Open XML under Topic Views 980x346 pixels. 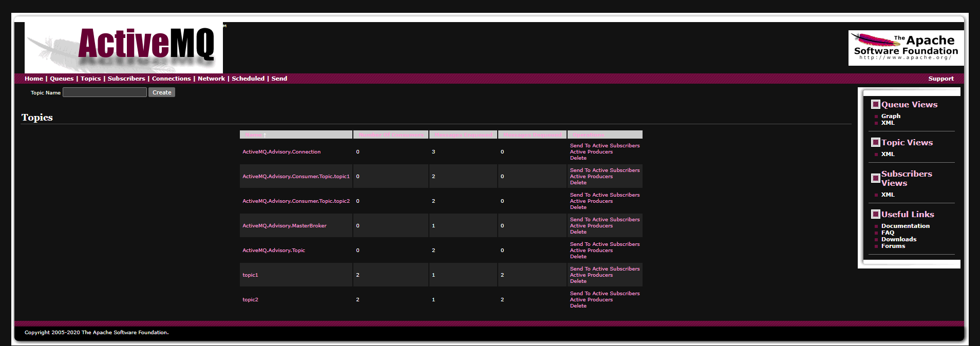click(888, 155)
